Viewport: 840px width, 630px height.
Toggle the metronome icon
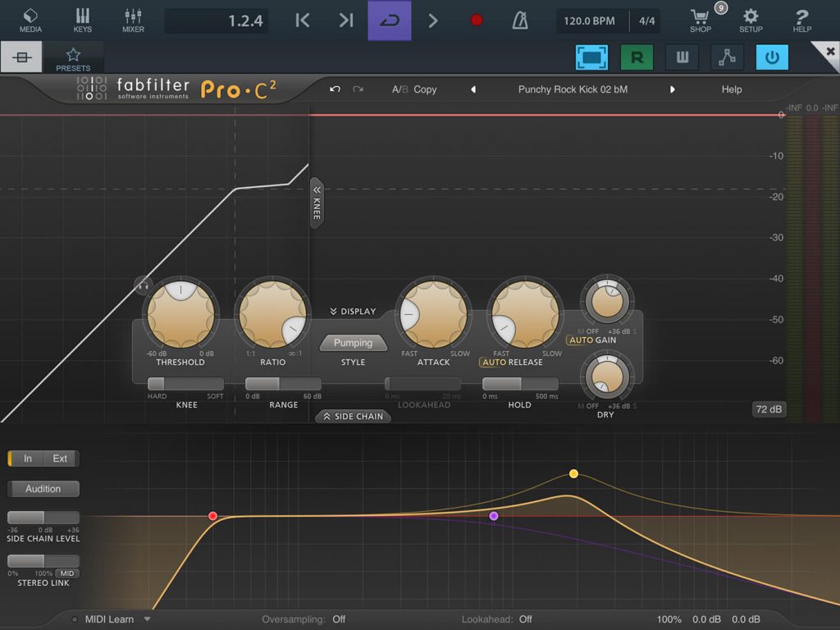pyautogui.click(x=519, y=21)
